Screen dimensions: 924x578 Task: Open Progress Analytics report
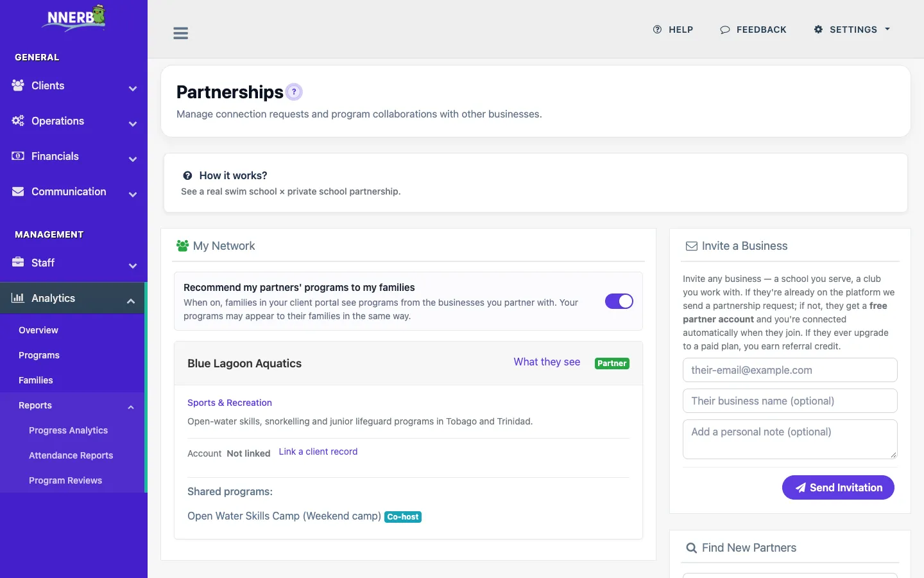click(x=68, y=430)
